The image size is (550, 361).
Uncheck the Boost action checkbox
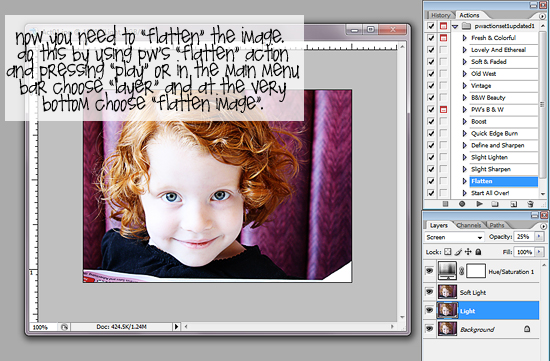point(431,121)
